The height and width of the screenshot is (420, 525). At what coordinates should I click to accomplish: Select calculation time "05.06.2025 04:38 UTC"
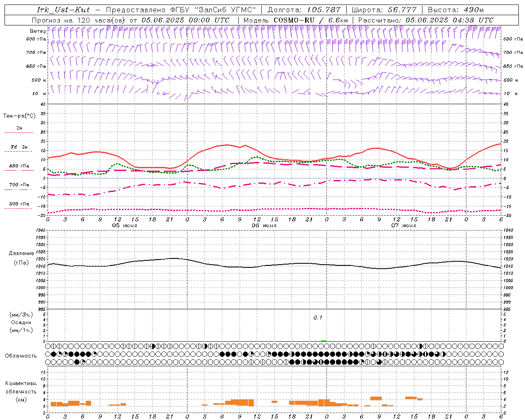tap(450, 20)
